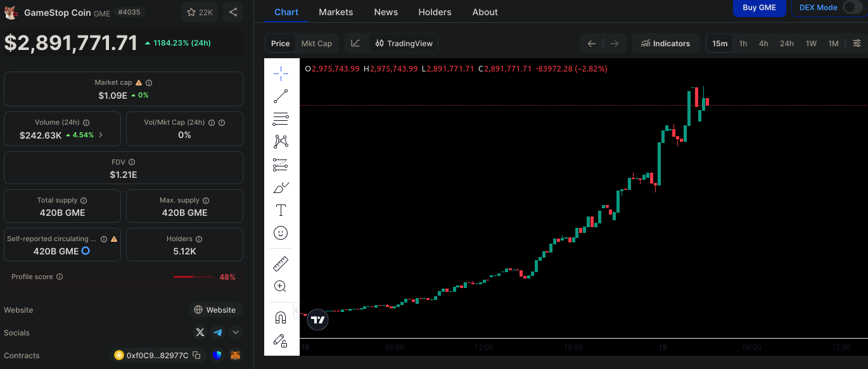Expand more socials chevron
The height and width of the screenshot is (369, 868).
[x=236, y=332]
